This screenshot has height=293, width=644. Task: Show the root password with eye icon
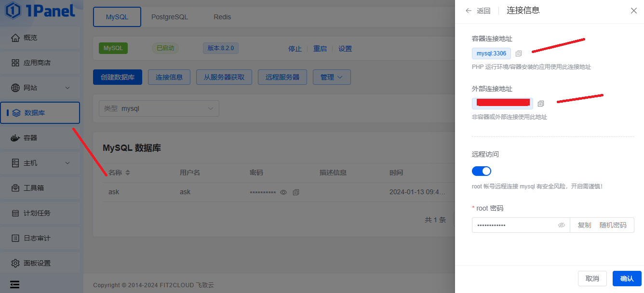[x=561, y=225]
